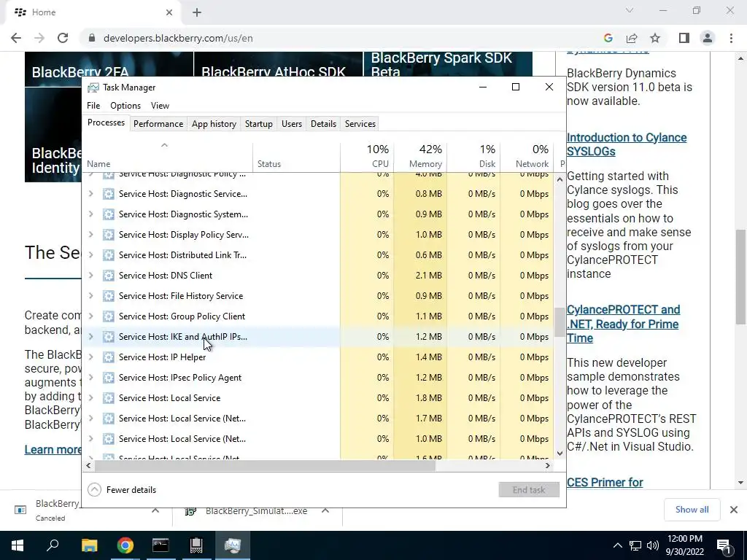Expand Service Host: IP Helper row
The width and height of the screenshot is (747, 560).
point(90,357)
